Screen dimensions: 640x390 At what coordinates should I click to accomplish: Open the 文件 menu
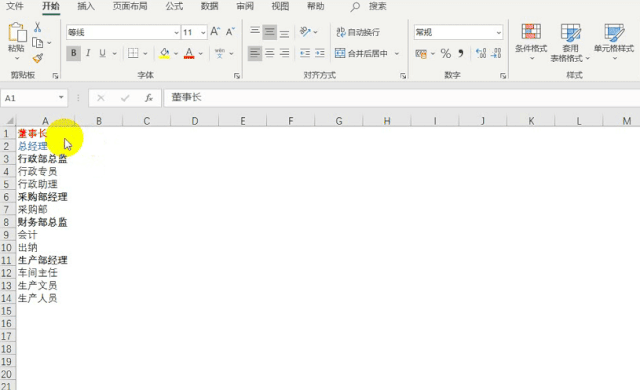15,7
